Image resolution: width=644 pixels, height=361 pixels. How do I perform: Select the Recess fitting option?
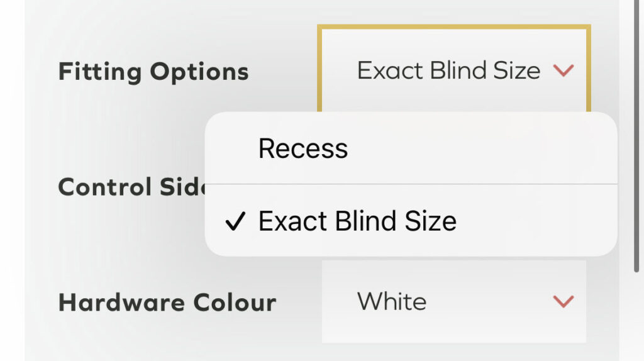(303, 149)
